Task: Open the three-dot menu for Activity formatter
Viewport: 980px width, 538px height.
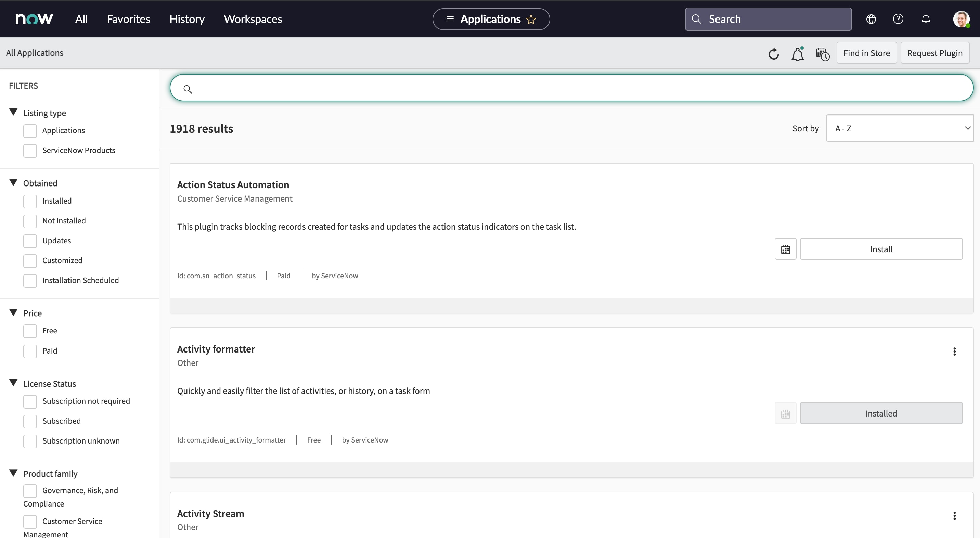Action: (954, 351)
